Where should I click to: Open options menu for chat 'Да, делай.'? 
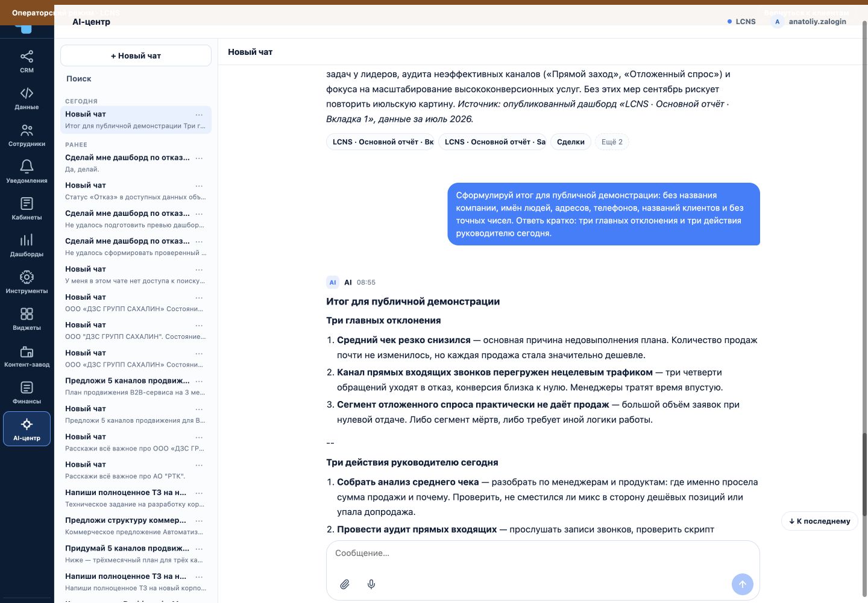pyautogui.click(x=199, y=158)
